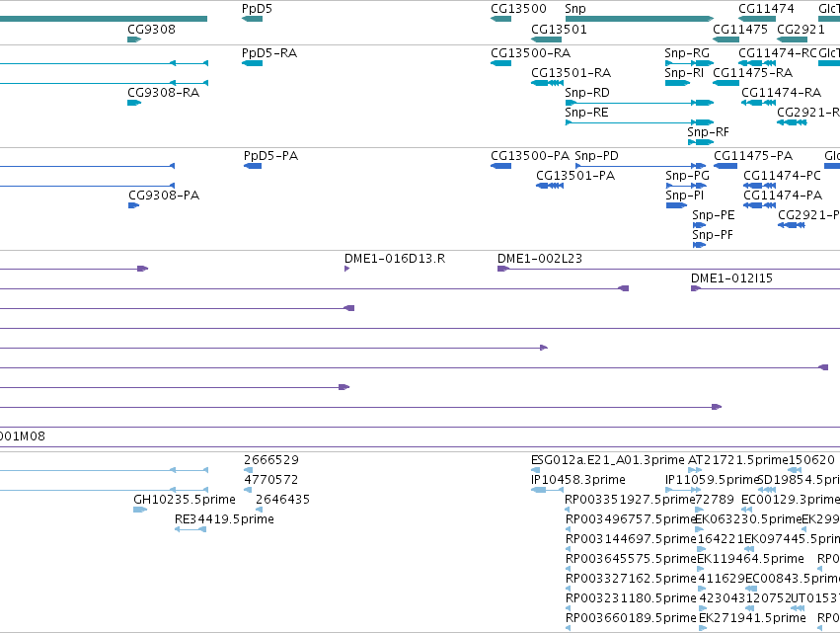Click the PpD5 gene label
The height and width of the screenshot is (633, 840).
257,9
